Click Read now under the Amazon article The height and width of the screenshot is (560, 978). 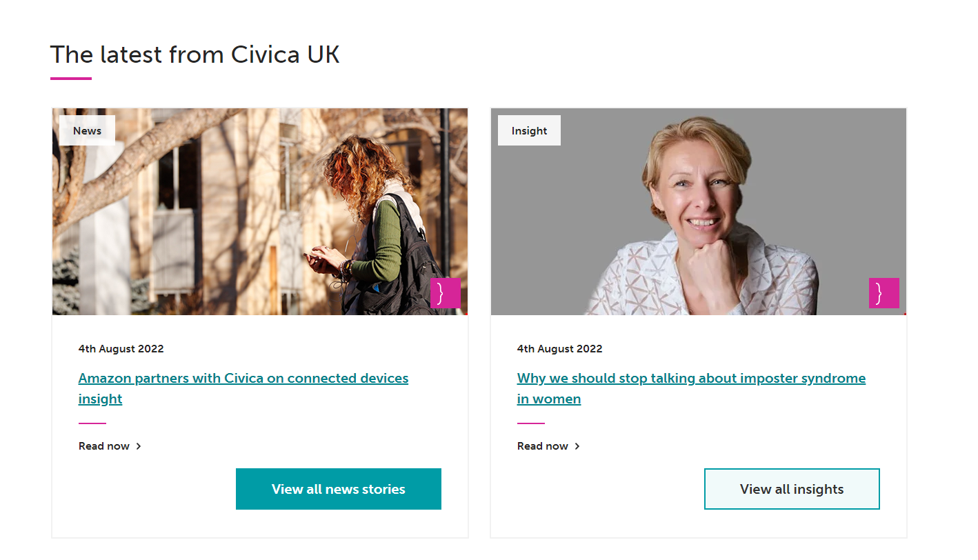[x=103, y=446]
